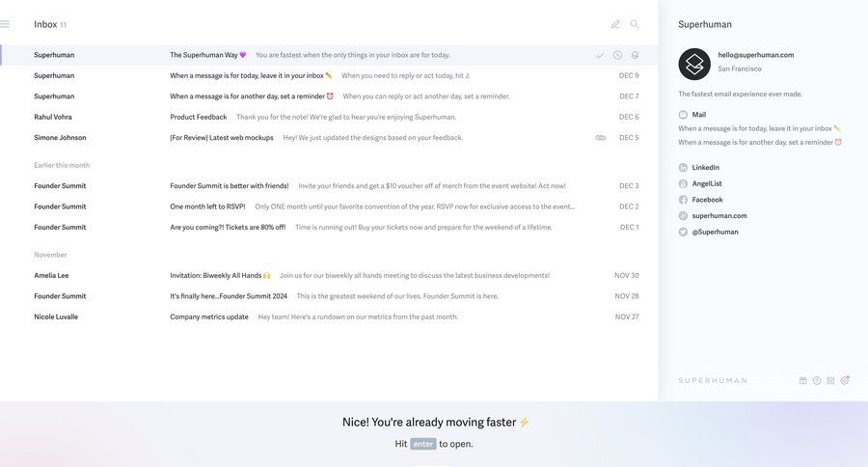This screenshot has width=868, height=467.
Task: Open search with the magnifier icon
Action: [635, 24]
